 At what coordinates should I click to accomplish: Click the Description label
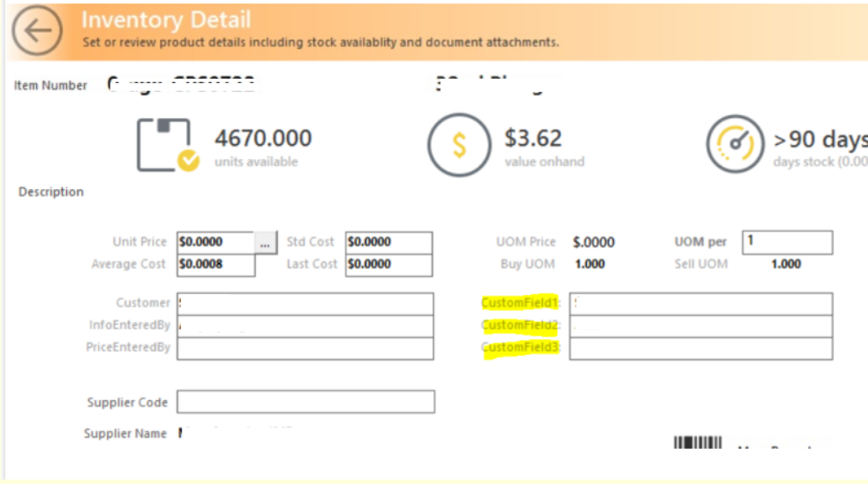coord(51,192)
